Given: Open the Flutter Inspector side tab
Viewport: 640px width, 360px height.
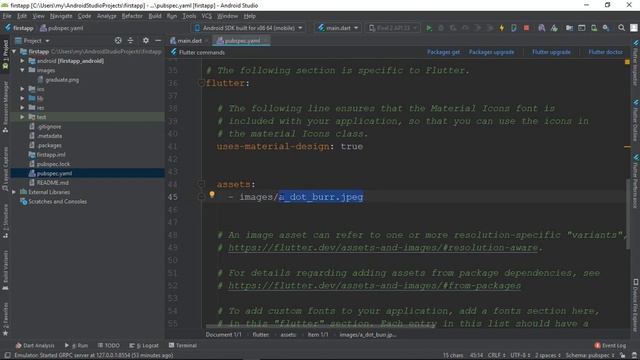Looking at the screenshot, I should [x=636, y=62].
